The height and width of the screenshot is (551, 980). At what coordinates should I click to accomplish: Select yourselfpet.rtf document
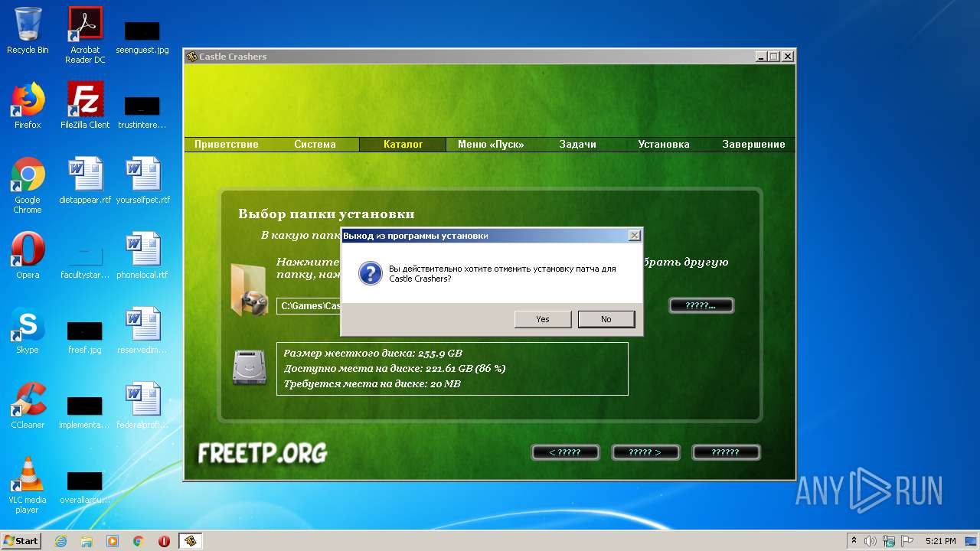coord(142,181)
